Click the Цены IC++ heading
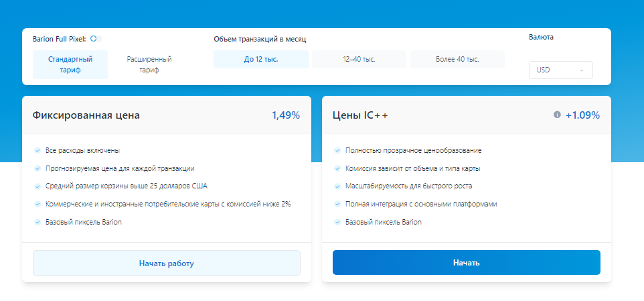Image resolution: width=644 pixels, height=301 pixels. click(360, 115)
